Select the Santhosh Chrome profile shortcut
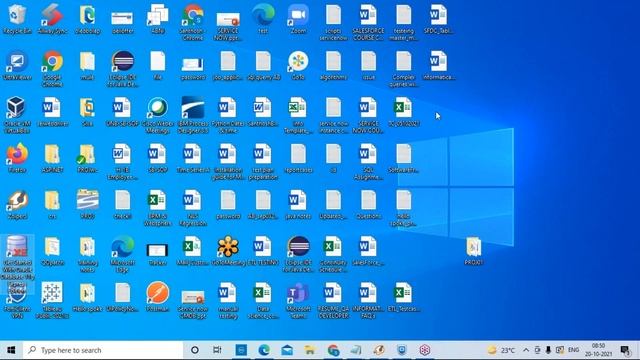640x360 pixels. click(193, 22)
